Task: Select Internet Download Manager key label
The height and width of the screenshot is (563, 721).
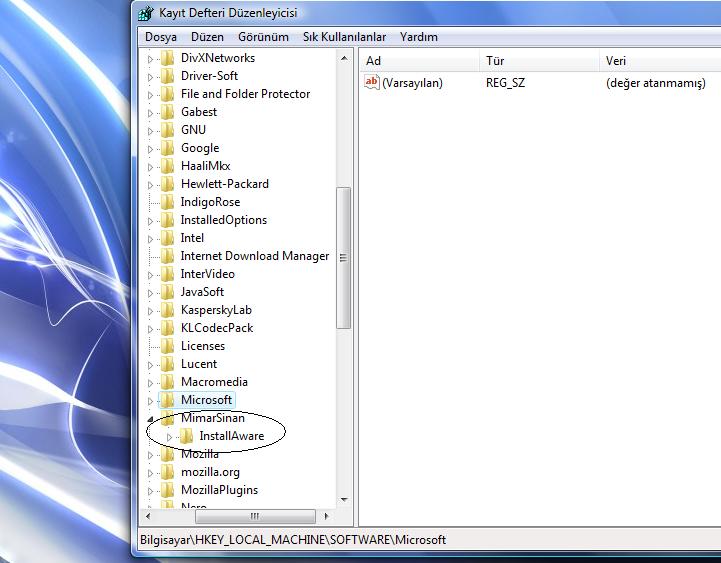Action: pyautogui.click(x=255, y=256)
